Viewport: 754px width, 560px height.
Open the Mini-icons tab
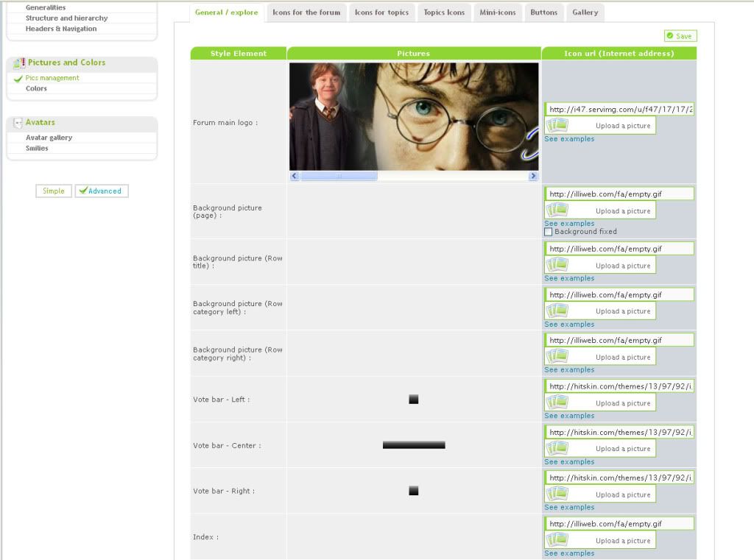coord(498,13)
